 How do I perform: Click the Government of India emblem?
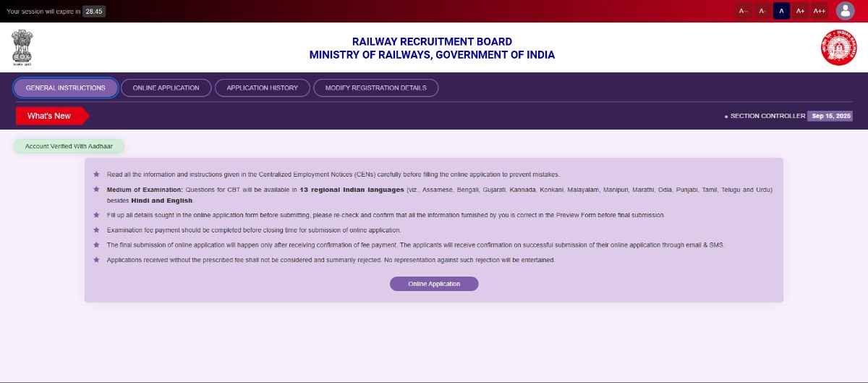pyautogui.click(x=22, y=48)
